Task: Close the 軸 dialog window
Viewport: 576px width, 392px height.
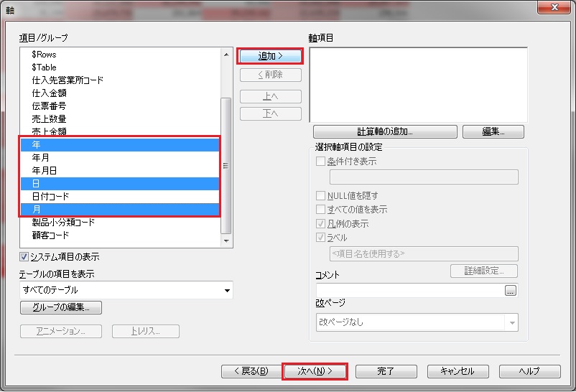Action: (x=554, y=7)
